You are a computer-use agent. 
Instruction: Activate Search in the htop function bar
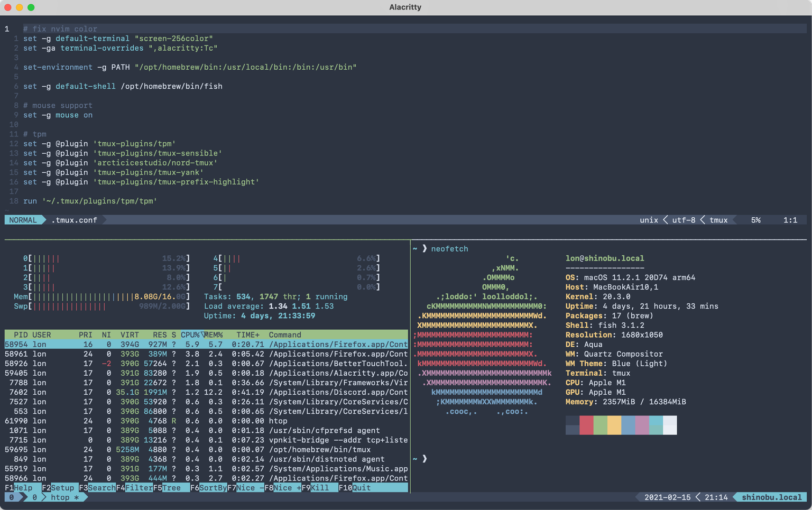click(x=101, y=488)
